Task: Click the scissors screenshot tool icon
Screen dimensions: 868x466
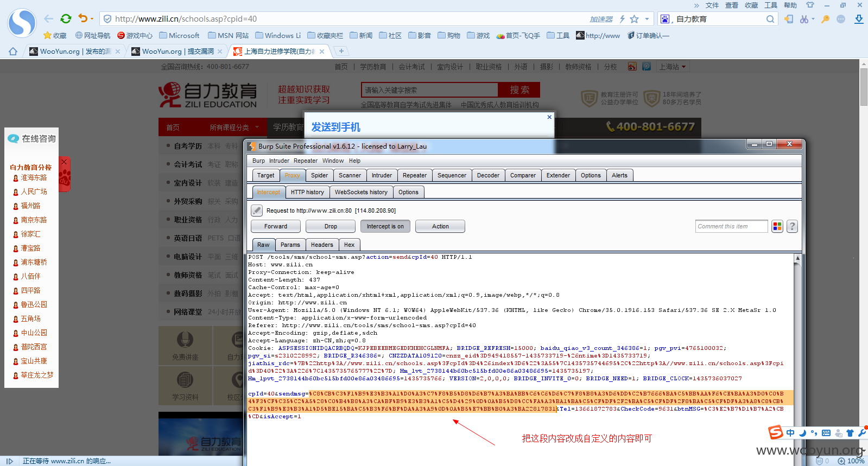Action: (804, 19)
